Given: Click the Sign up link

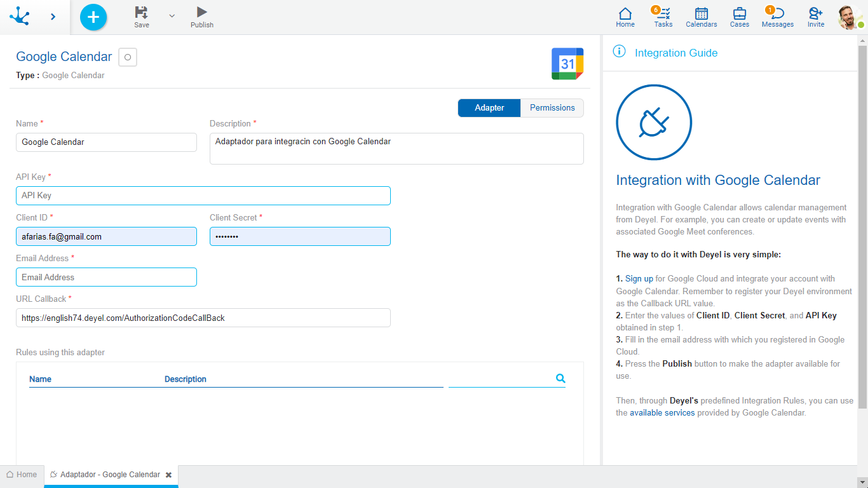Looking at the screenshot, I should pos(639,279).
